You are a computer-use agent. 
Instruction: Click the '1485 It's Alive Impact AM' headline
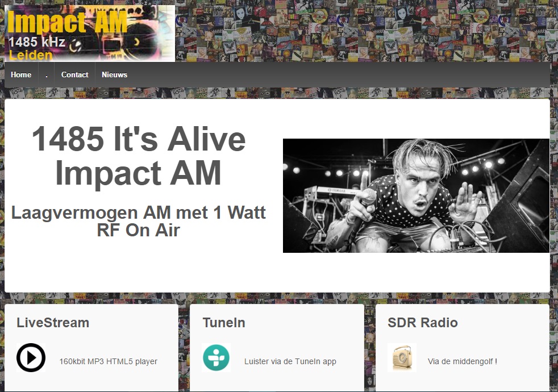point(139,156)
